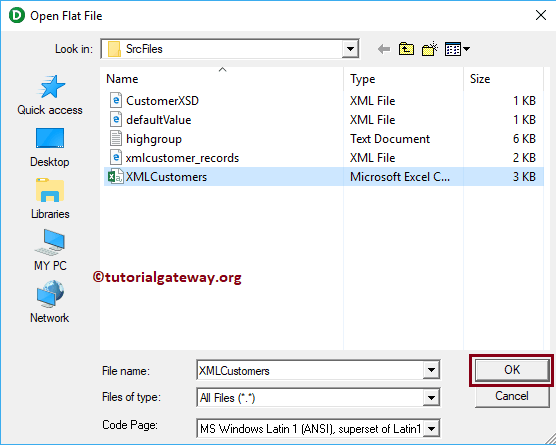Click the SrcFiles folder name in Look in
The width and height of the screenshot is (556, 445).
[144, 49]
